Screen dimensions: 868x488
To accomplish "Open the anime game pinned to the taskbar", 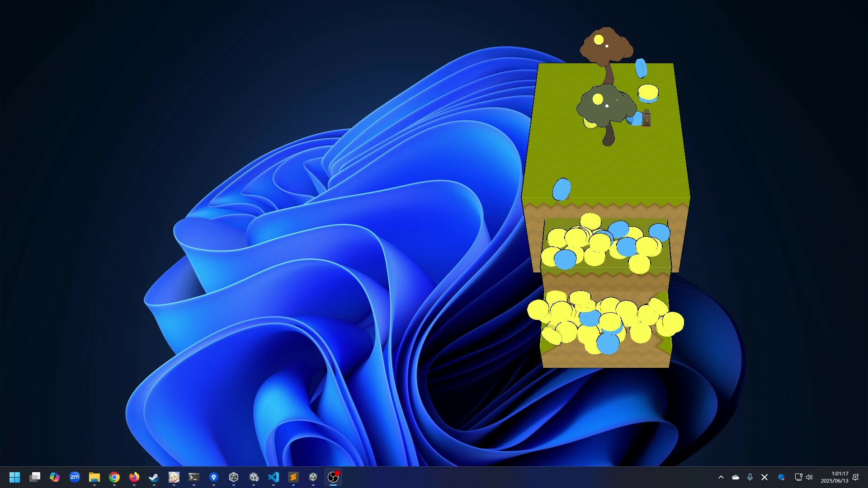I will tap(174, 477).
